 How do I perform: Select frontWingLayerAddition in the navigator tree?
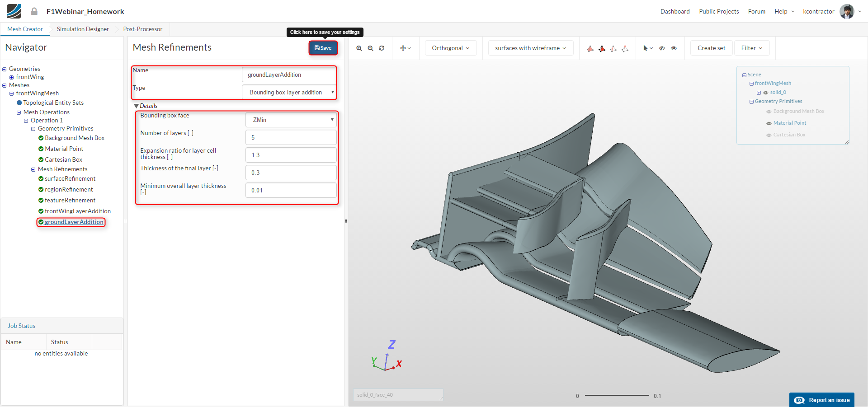tap(77, 211)
